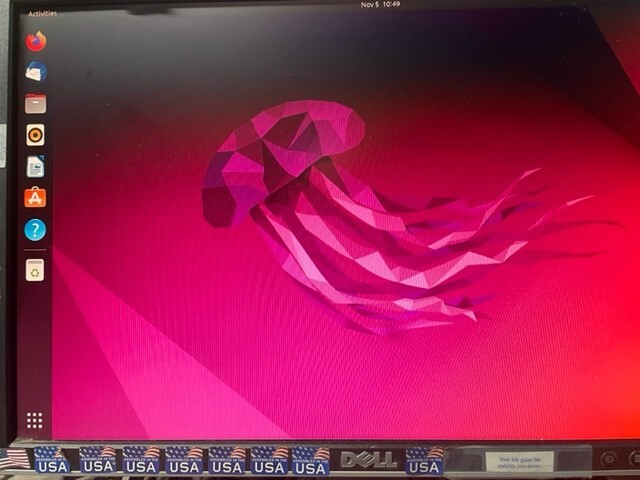This screenshot has width=640, height=480.
Task: Open the Files manager icon
Action: click(36, 103)
